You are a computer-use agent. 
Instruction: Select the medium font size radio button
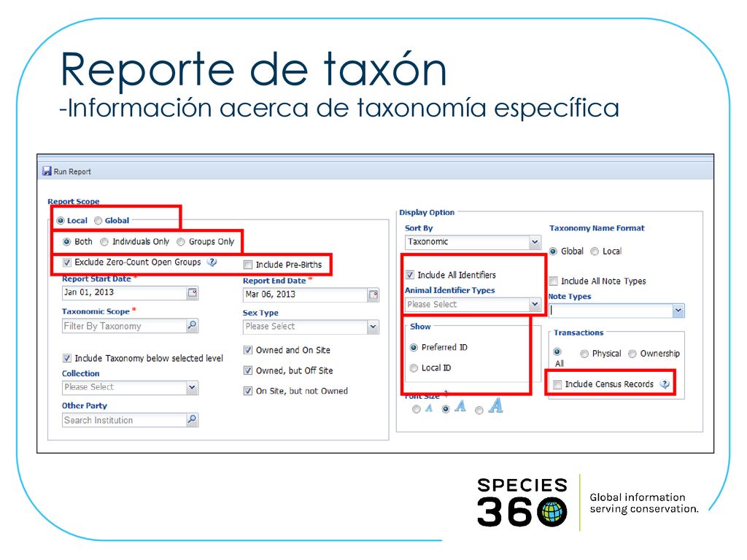pos(446,409)
